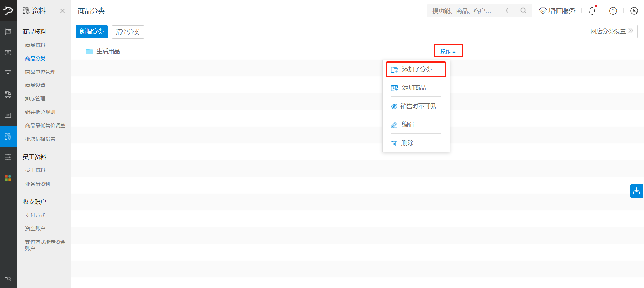The height and width of the screenshot is (288, 644).
Task: Choose 添加子分类 from the menu
Action: pyautogui.click(x=416, y=69)
